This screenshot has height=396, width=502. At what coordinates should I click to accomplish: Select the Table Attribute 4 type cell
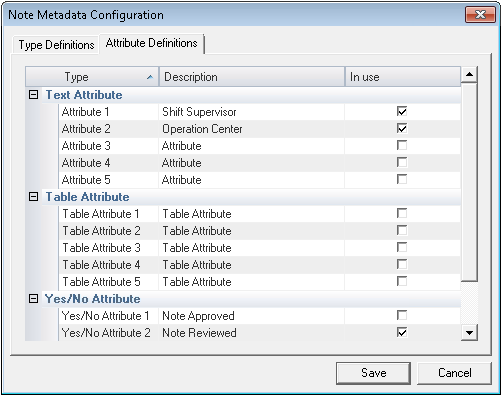point(108,265)
